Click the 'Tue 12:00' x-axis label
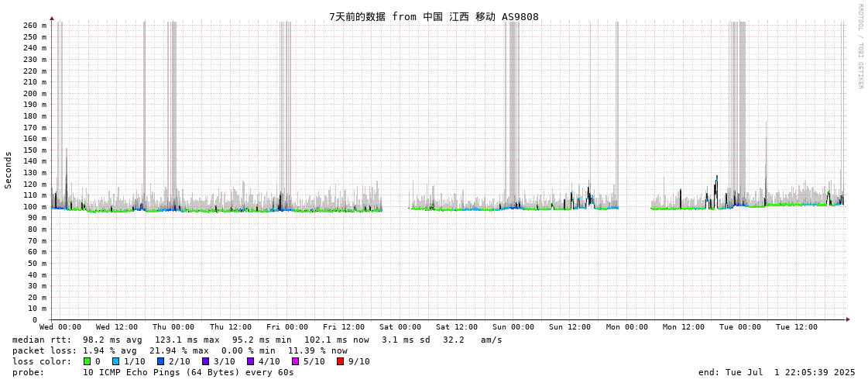868x383 pixels. click(x=797, y=328)
